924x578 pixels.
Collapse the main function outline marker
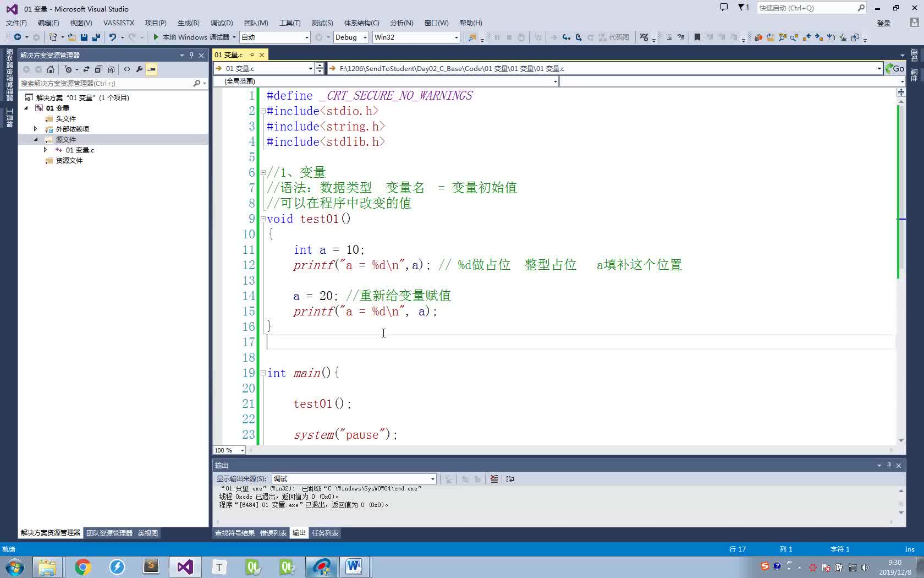point(262,373)
